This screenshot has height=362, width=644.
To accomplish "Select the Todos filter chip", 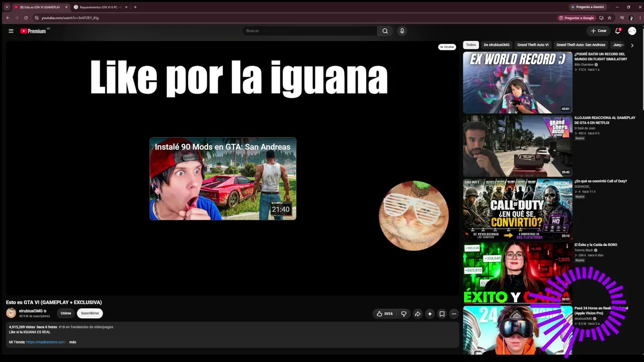I will (x=471, y=45).
